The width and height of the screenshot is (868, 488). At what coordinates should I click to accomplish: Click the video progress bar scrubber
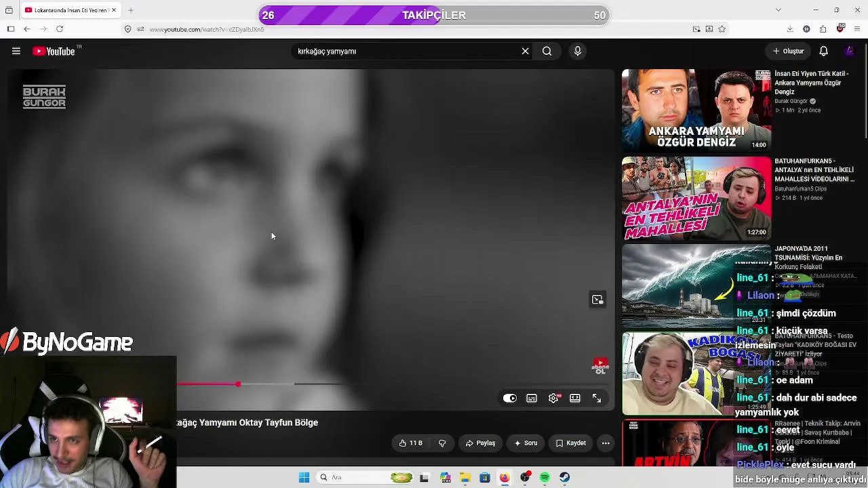[x=238, y=384]
